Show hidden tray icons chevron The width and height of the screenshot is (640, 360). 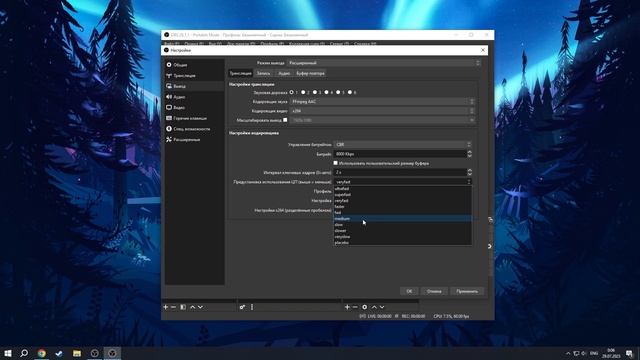tap(568, 353)
